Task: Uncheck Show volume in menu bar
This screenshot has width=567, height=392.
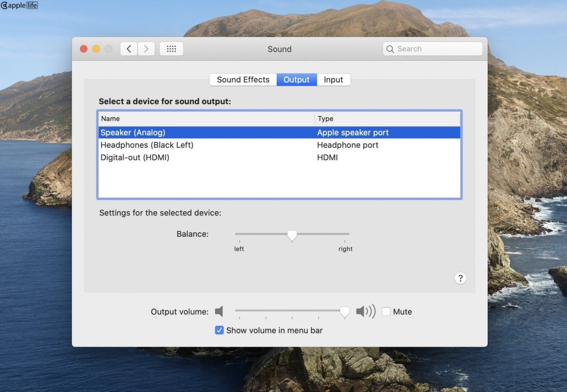Action: point(219,330)
